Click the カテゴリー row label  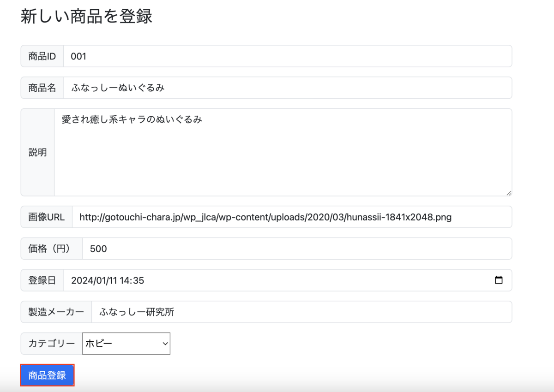coord(51,343)
